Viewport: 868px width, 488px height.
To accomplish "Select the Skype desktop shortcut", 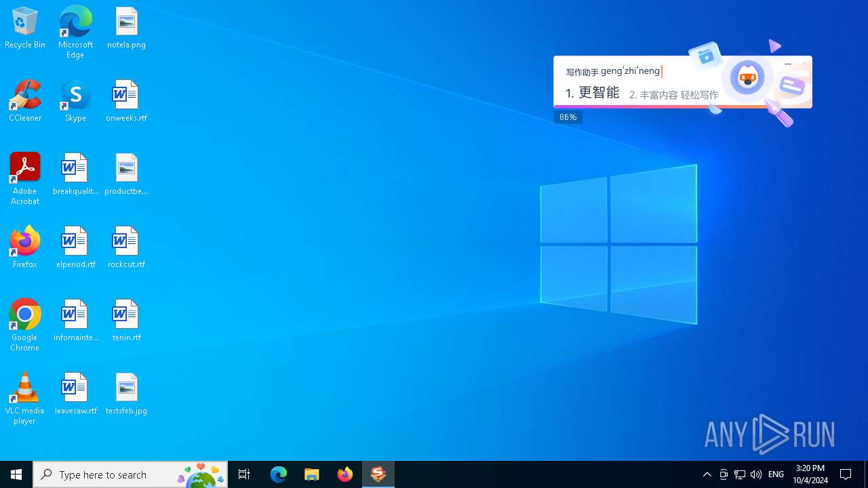I will coord(75,102).
